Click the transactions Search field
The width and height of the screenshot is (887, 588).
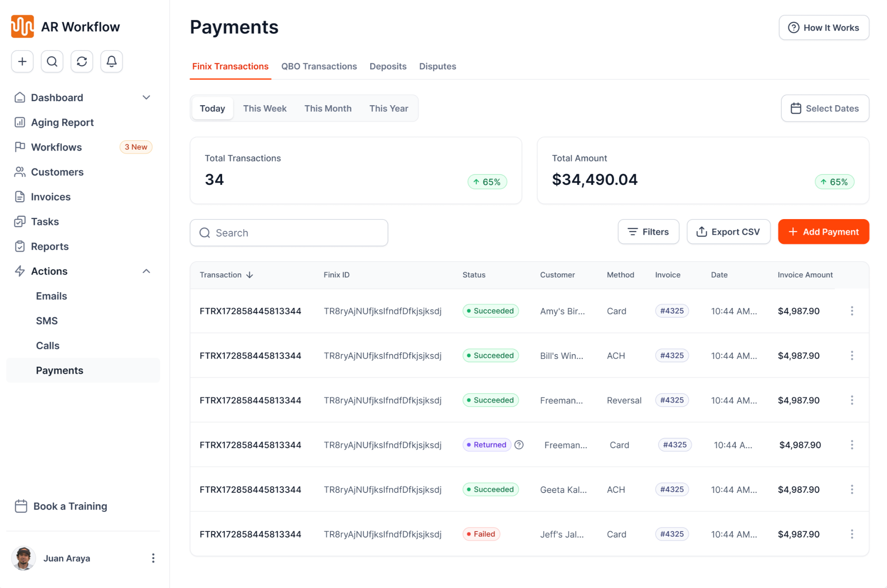point(289,233)
